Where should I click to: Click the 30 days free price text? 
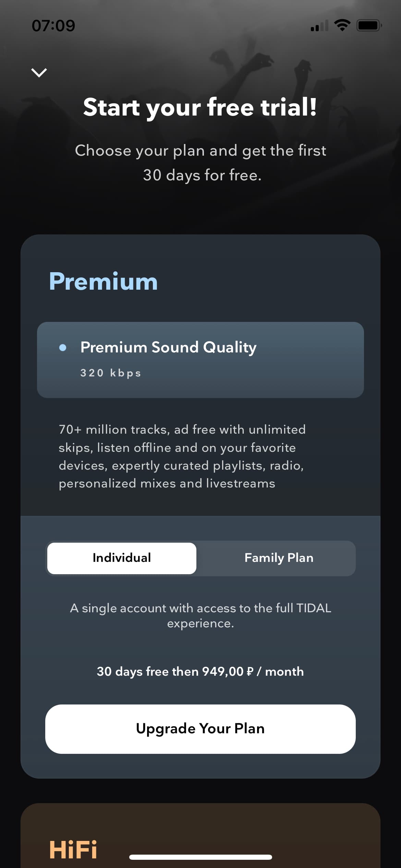[200, 672]
